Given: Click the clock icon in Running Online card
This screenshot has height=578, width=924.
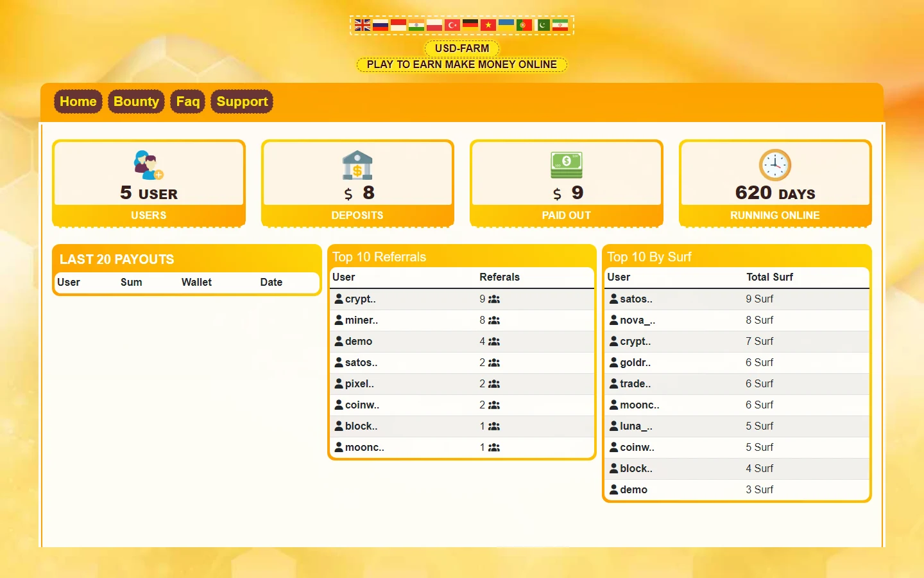Looking at the screenshot, I should tap(775, 165).
